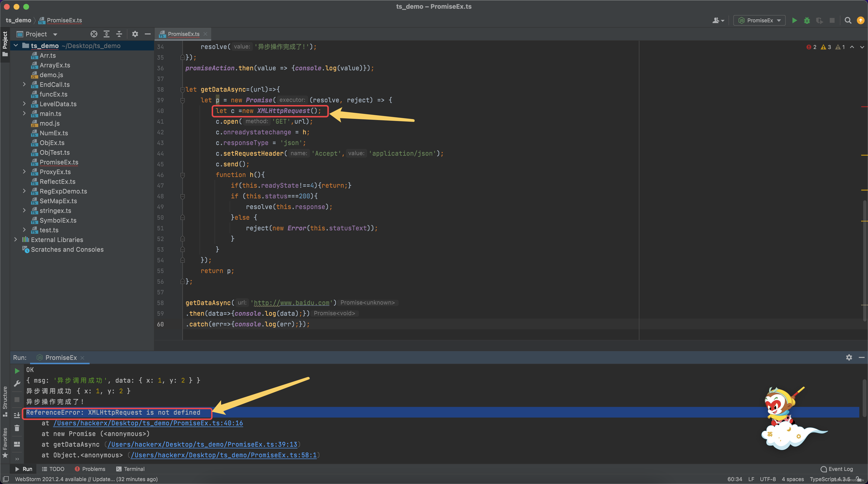This screenshot has height=484, width=868.
Task: Select the PromiseEx.ts editor tab
Action: pos(183,34)
